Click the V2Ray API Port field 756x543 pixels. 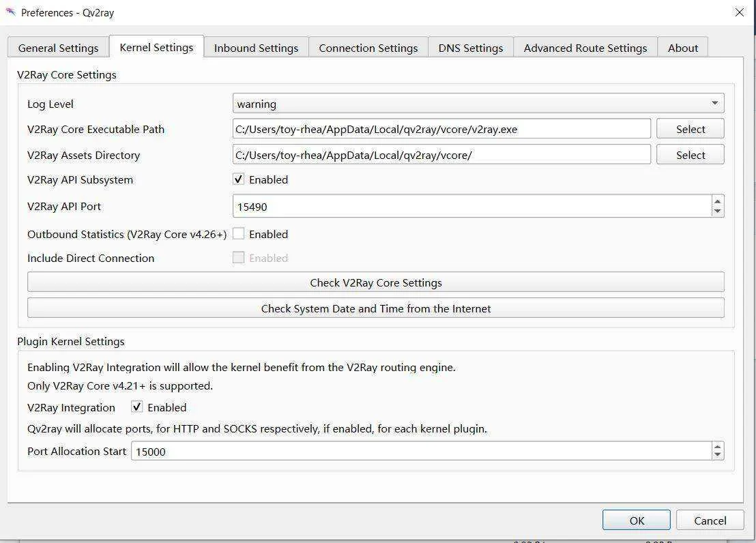click(472, 207)
